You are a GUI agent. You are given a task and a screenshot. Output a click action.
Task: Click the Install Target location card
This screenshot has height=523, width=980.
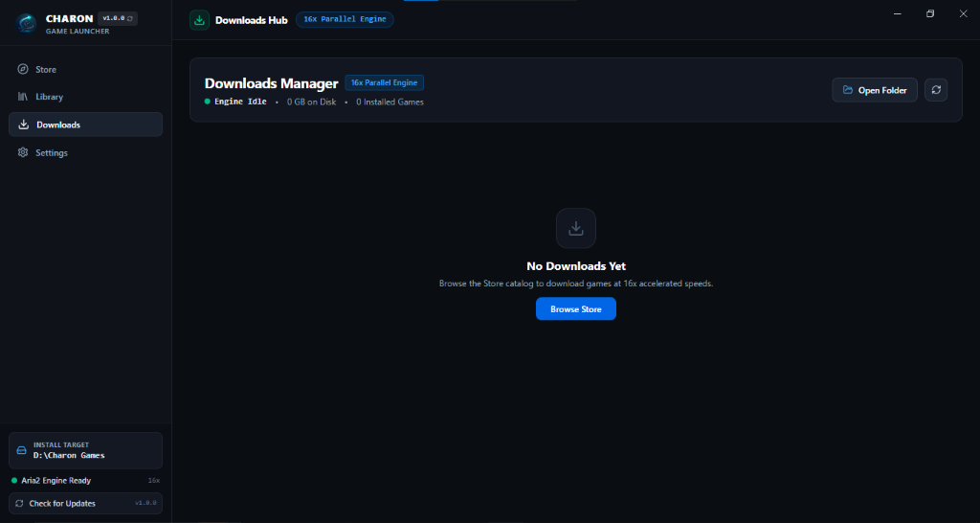85,450
